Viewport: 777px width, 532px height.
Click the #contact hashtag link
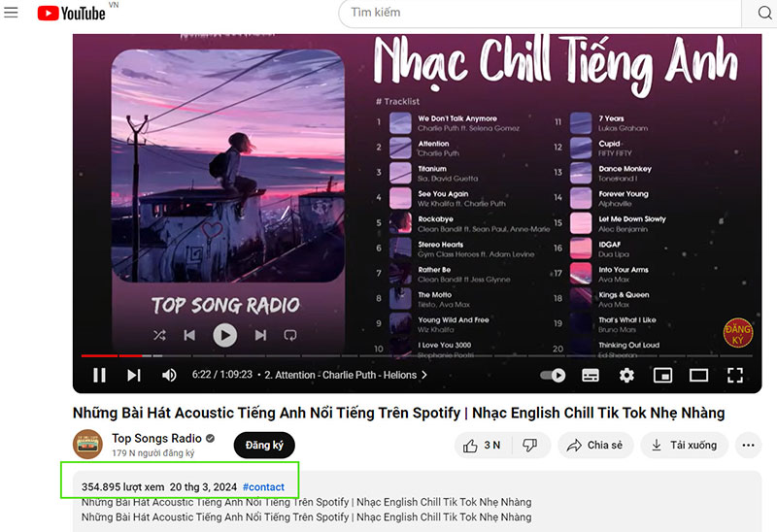tap(263, 487)
